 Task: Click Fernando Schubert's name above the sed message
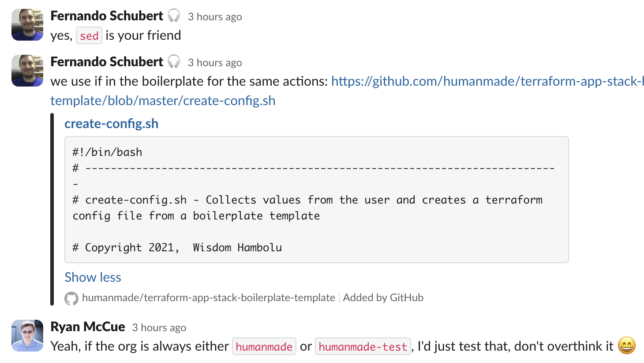coord(107,16)
